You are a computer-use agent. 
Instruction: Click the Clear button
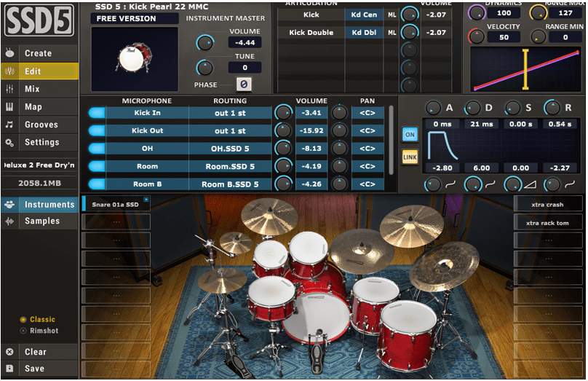pos(35,352)
